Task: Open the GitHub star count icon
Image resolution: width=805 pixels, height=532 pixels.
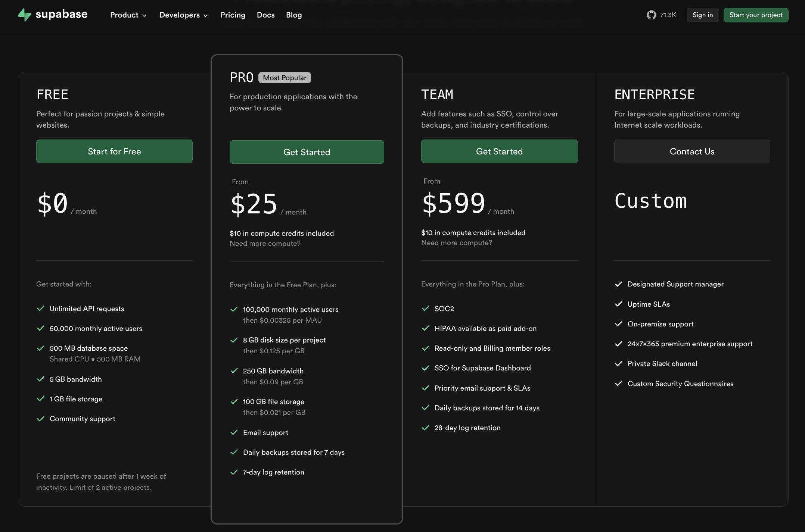Action: tap(651, 15)
